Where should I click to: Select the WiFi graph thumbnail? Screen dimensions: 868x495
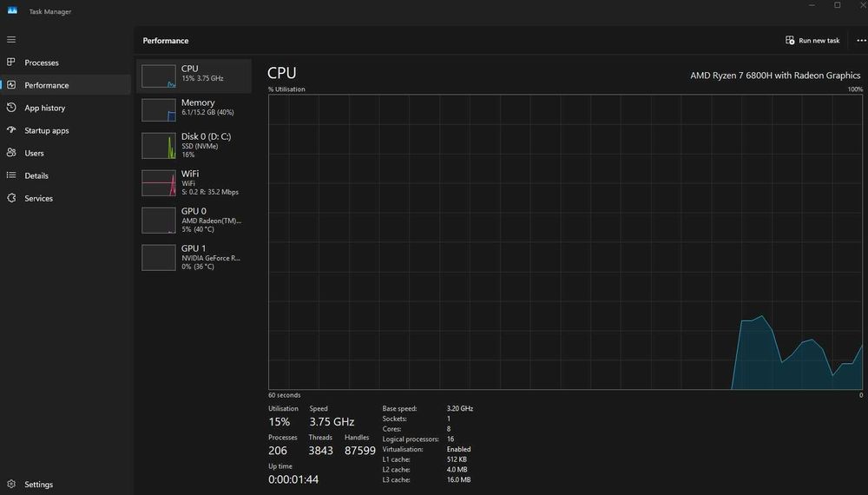click(x=158, y=183)
